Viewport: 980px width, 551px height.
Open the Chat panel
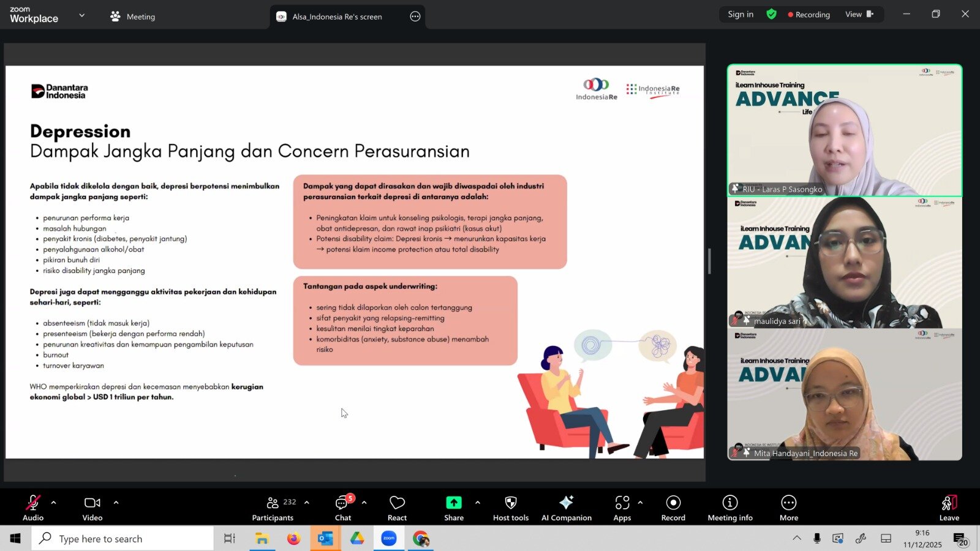(342, 508)
